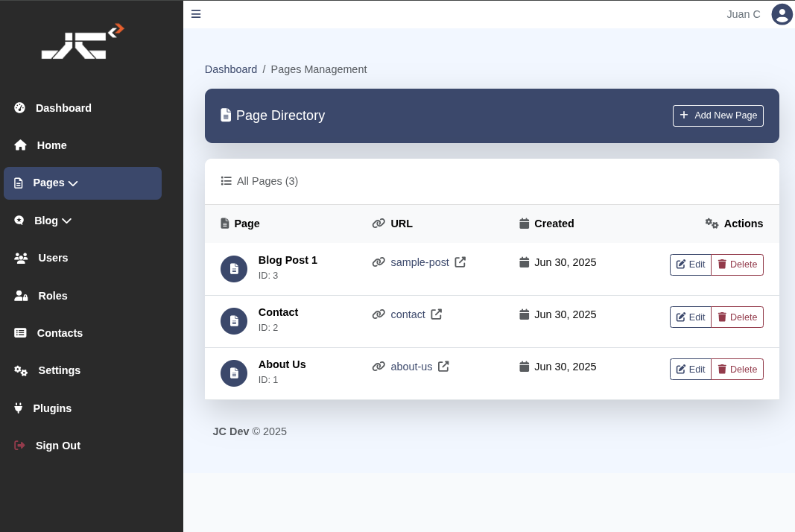
Task: Edit the About Us page
Action: click(691, 370)
